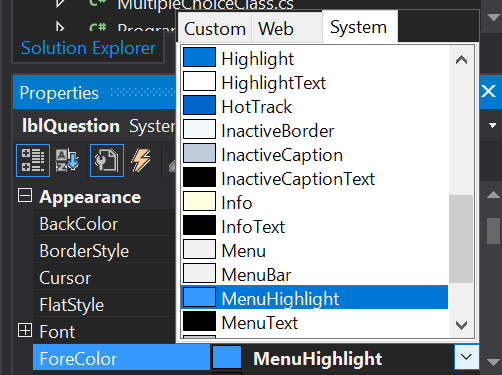Open Events lightning bolt view
Image resolution: width=502 pixels, height=375 pixels.
coord(141,160)
